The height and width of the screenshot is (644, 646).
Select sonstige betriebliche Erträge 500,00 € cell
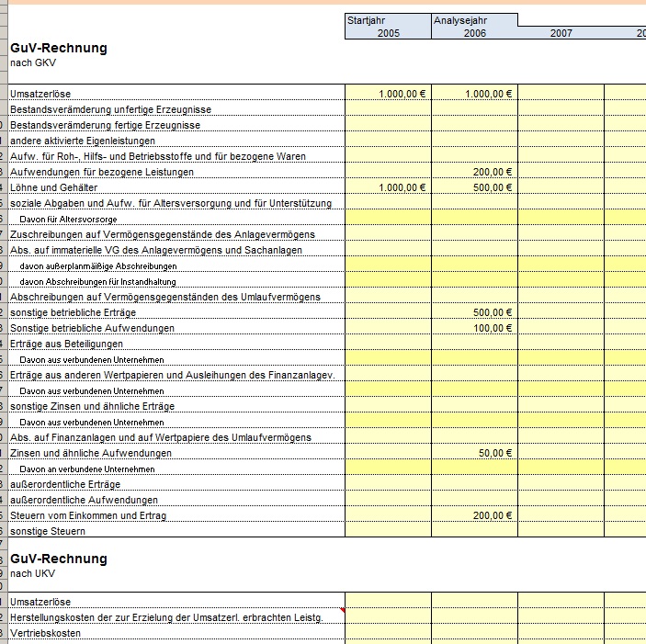[474, 312]
